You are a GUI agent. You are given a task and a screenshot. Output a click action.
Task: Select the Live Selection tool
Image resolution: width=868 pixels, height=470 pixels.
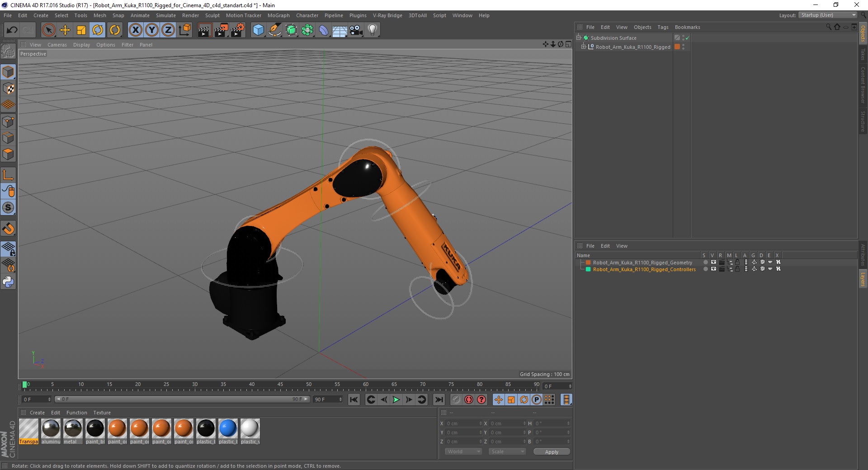coord(48,30)
